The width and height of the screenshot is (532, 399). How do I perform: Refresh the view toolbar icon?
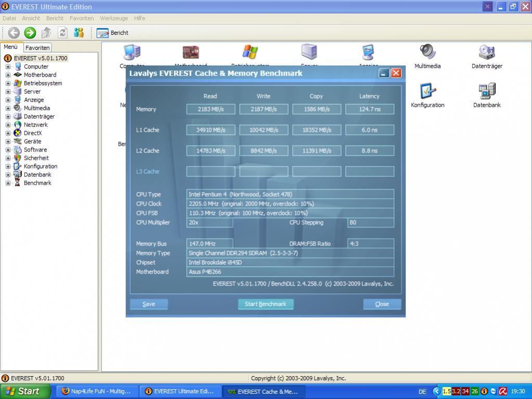pyautogui.click(x=62, y=33)
